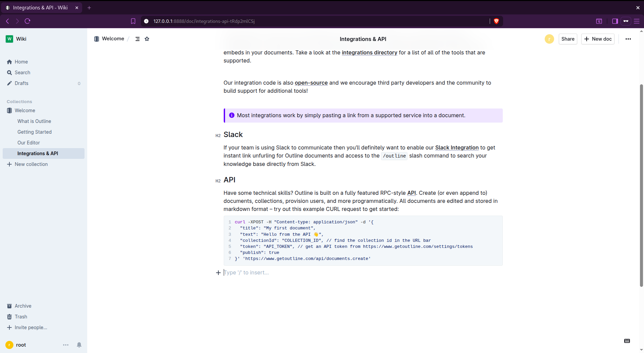Create a New doc
The image size is (644, 353).
click(598, 39)
